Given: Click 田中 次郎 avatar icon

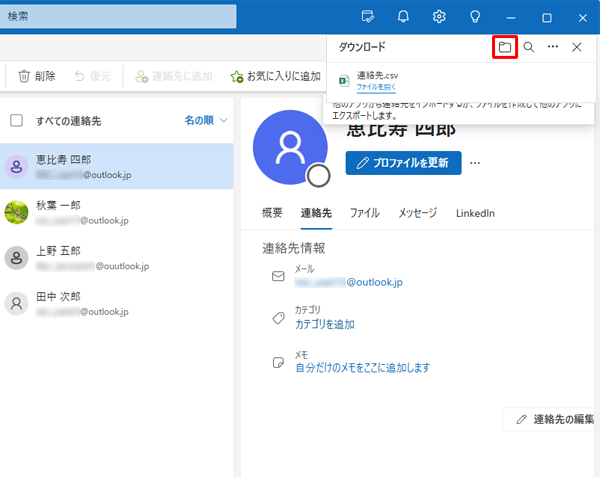Looking at the screenshot, I should [16, 304].
